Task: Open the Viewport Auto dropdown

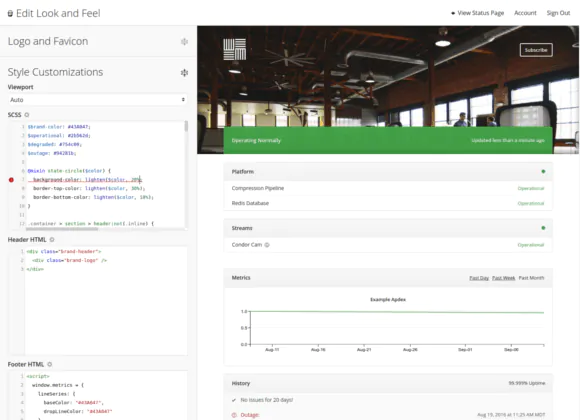Action: (97, 100)
